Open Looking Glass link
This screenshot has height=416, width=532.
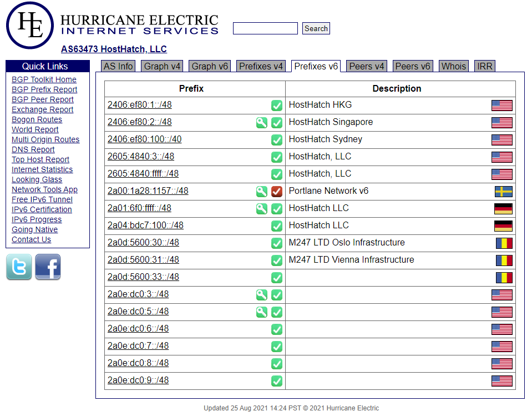pos(37,179)
